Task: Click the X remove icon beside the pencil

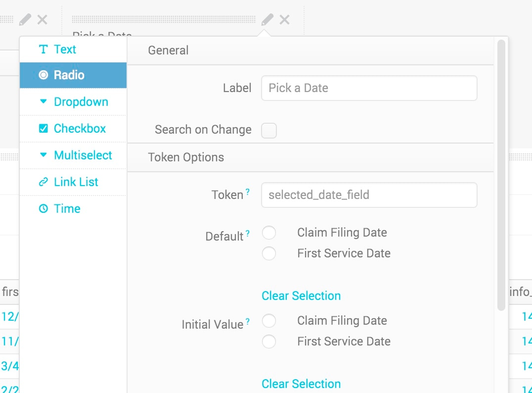Action: 285,20
